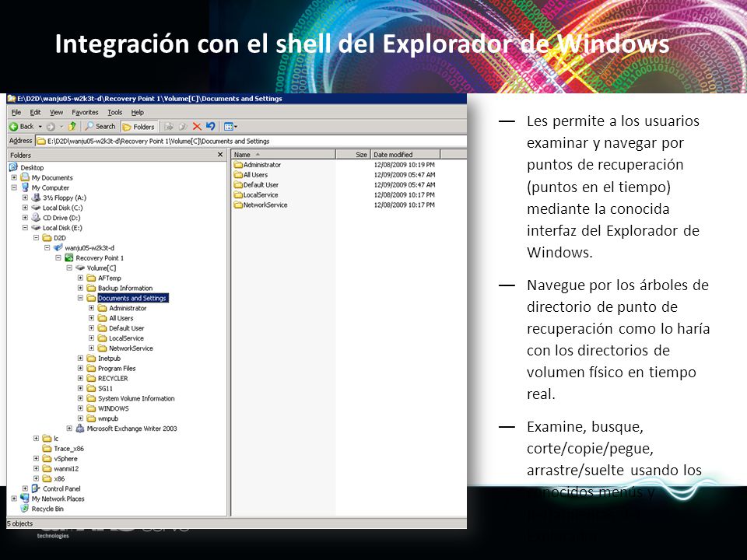Sort by Date modified column header

click(405, 154)
